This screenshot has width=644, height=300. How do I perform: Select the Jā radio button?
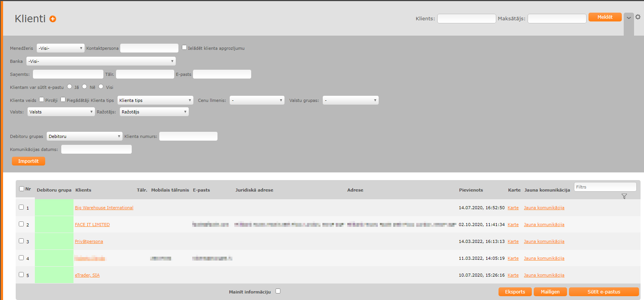point(69,87)
